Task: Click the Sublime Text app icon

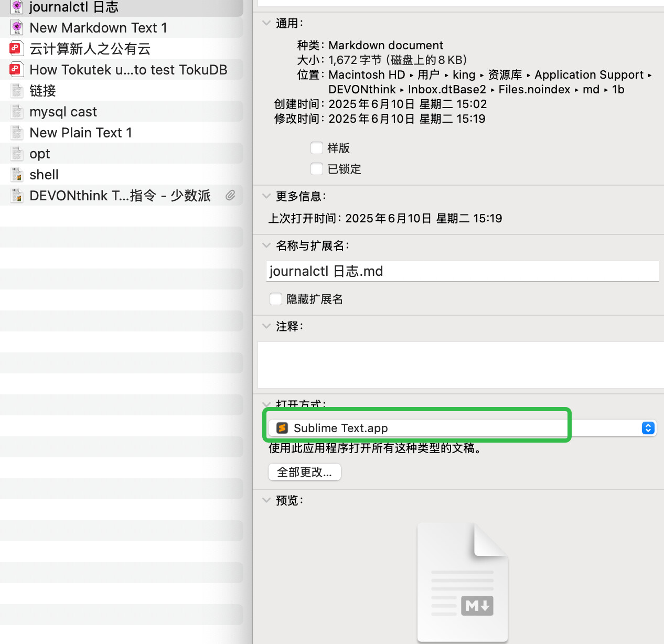Action: [282, 428]
